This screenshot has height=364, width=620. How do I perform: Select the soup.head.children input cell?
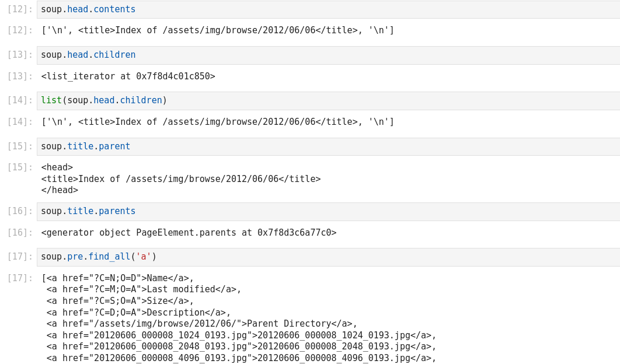click(327, 55)
